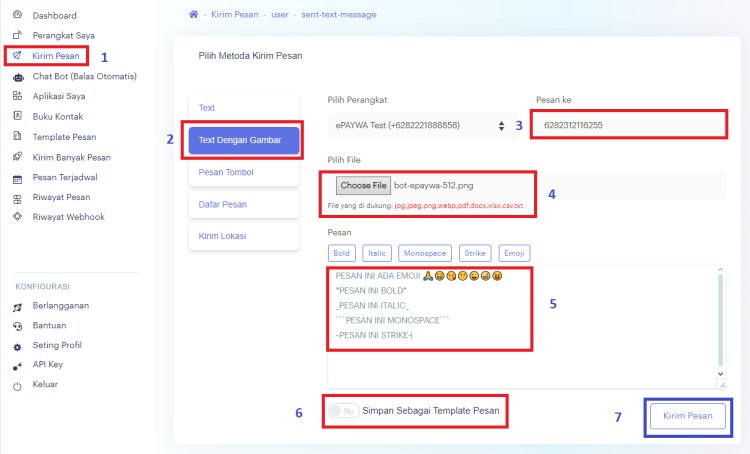Image resolution: width=750 pixels, height=454 pixels.
Task: Open the Emoji picker button
Action: pos(514,253)
